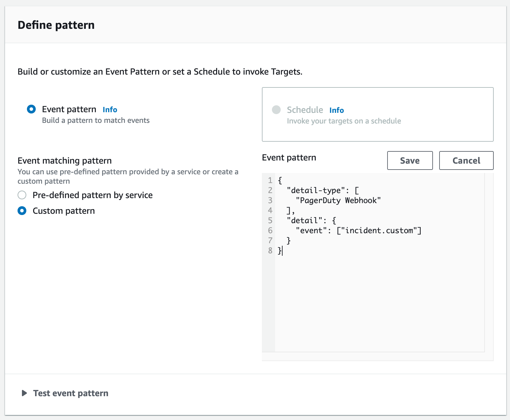Select the Custom pattern radio button
Image resolution: width=510 pixels, height=420 pixels.
point(22,211)
